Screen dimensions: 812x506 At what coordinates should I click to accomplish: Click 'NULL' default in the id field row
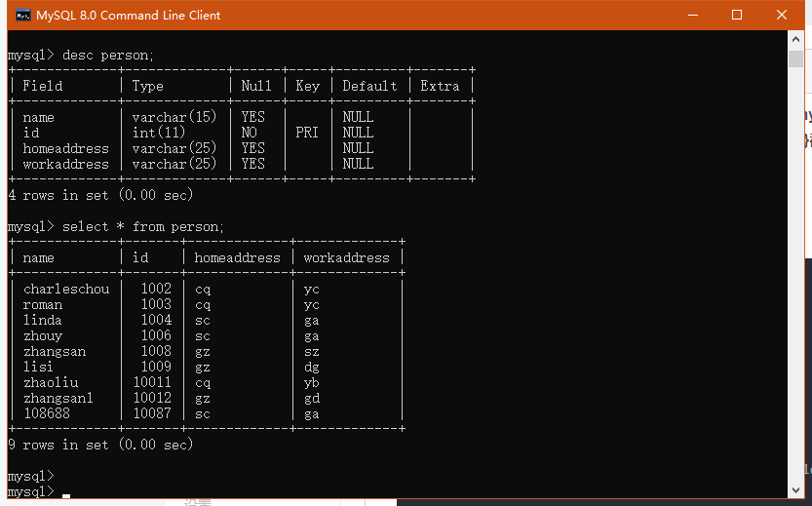tap(358, 133)
